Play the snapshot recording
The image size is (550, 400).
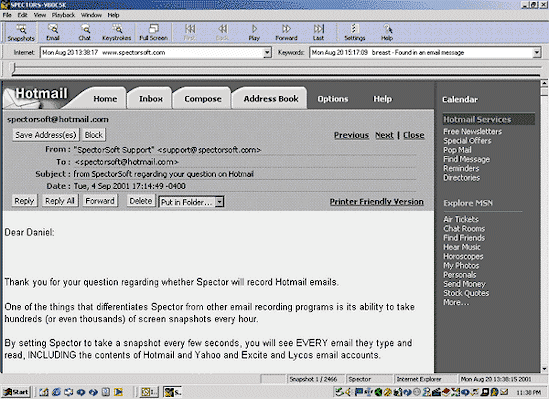(x=254, y=33)
